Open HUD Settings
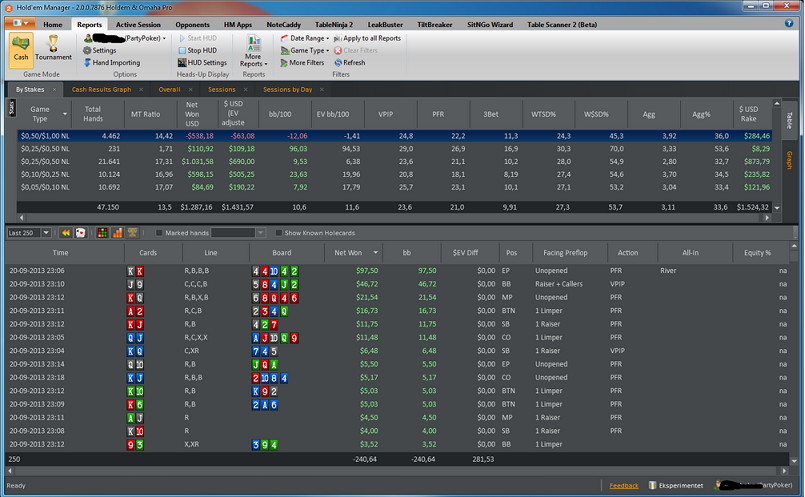Screen dimensions: 805x497 pyautogui.click(x=202, y=63)
